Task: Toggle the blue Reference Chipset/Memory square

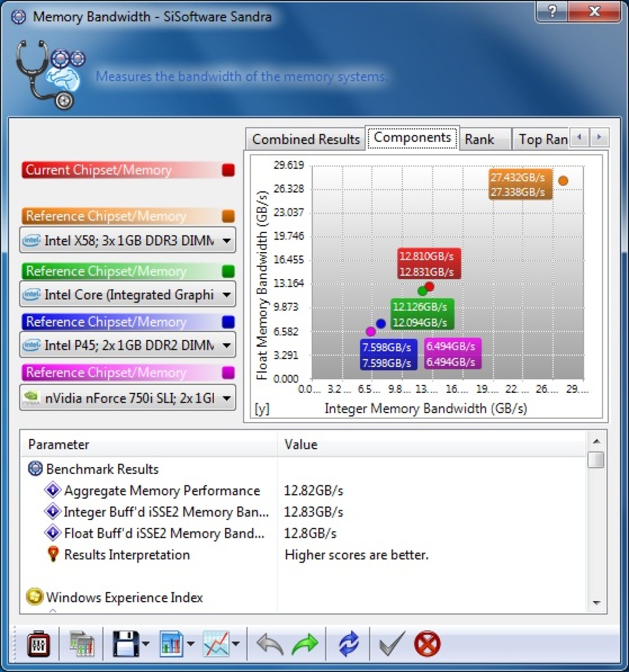Action: click(x=228, y=322)
